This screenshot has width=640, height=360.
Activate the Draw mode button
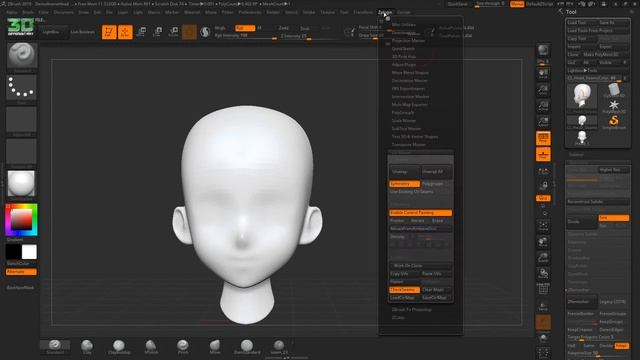click(x=125, y=32)
